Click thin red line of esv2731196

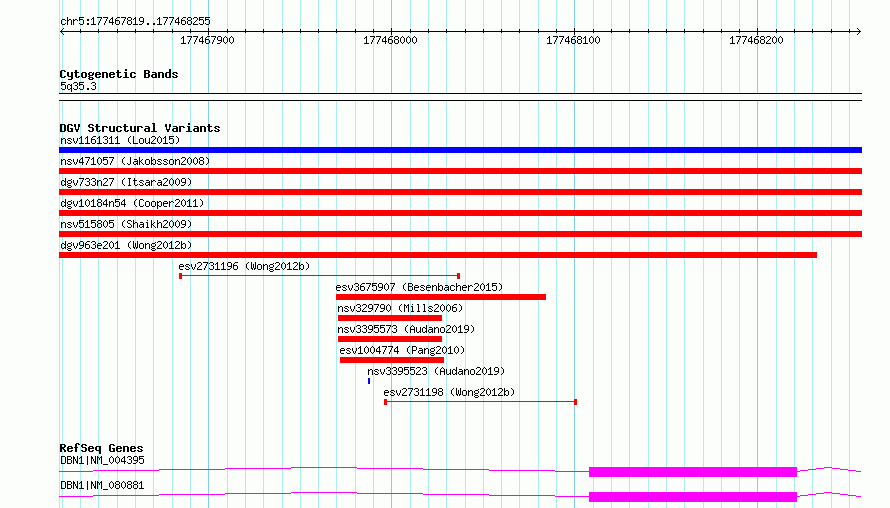(x=320, y=276)
